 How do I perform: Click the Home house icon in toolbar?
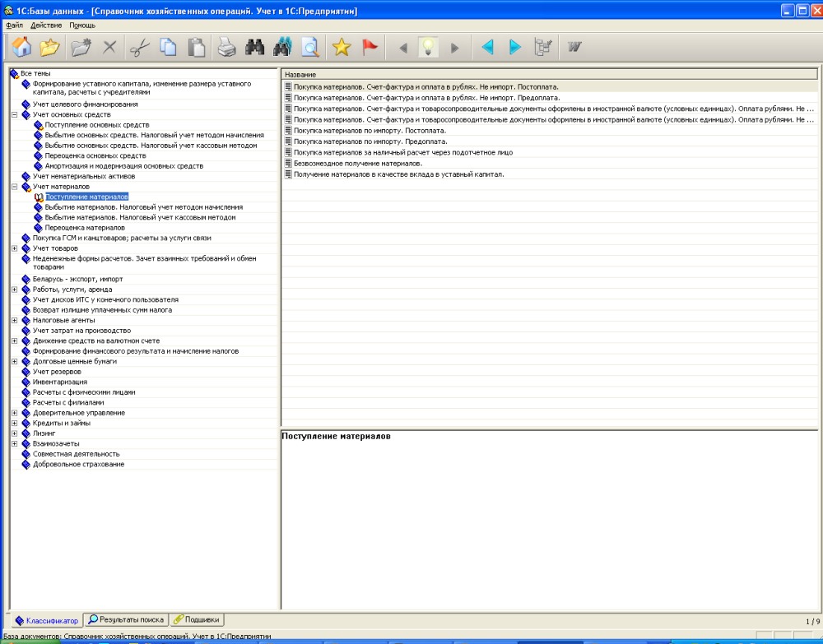(x=22, y=48)
